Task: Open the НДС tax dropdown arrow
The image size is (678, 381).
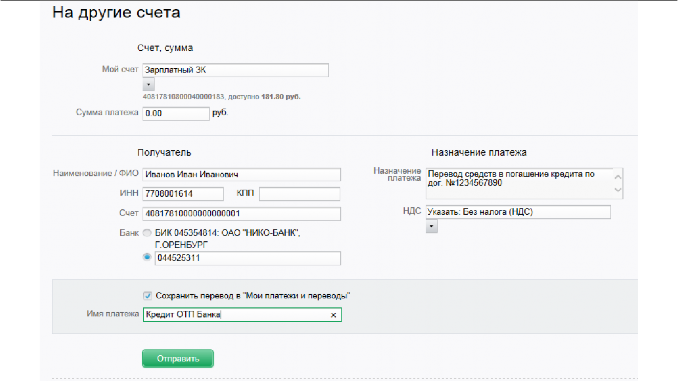Action: pyautogui.click(x=432, y=227)
